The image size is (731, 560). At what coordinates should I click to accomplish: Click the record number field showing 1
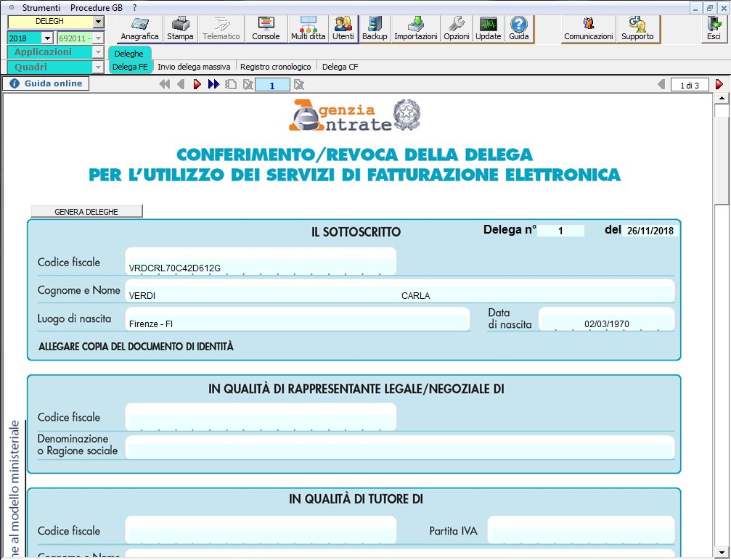tap(272, 86)
